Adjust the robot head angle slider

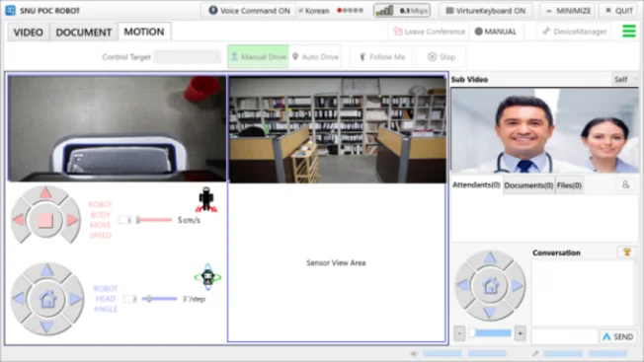click(x=159, y=299)
